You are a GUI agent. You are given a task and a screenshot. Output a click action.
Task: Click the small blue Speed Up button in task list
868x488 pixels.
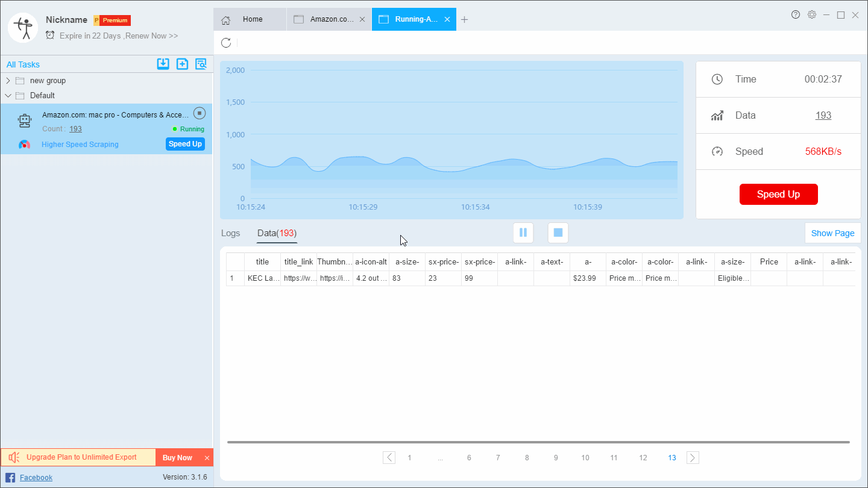pos(185,144)
